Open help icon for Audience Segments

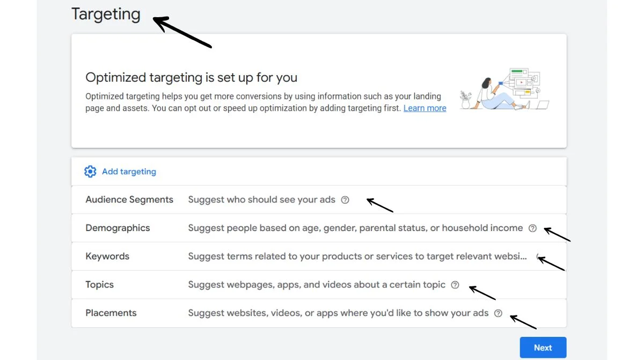click(345, 200)
